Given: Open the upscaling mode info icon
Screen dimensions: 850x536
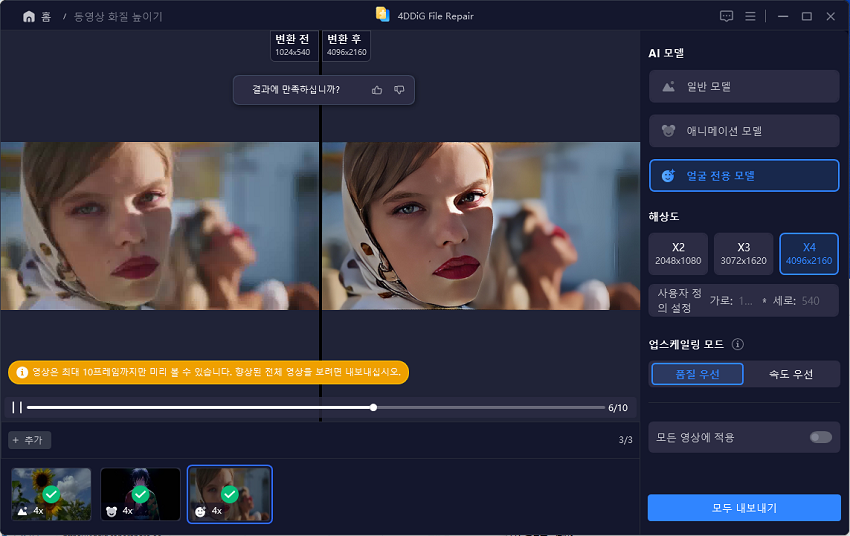Looking at the screenshot, I should (x=738, y=344).
